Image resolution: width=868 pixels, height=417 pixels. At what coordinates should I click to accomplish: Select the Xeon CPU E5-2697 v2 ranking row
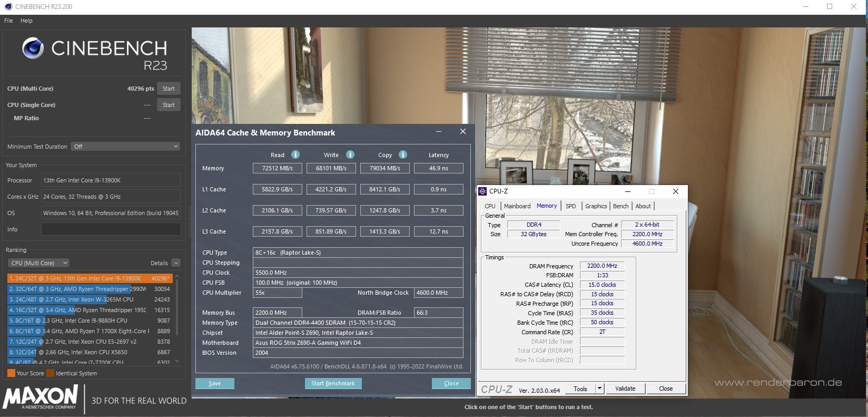[x=90, y=342]
